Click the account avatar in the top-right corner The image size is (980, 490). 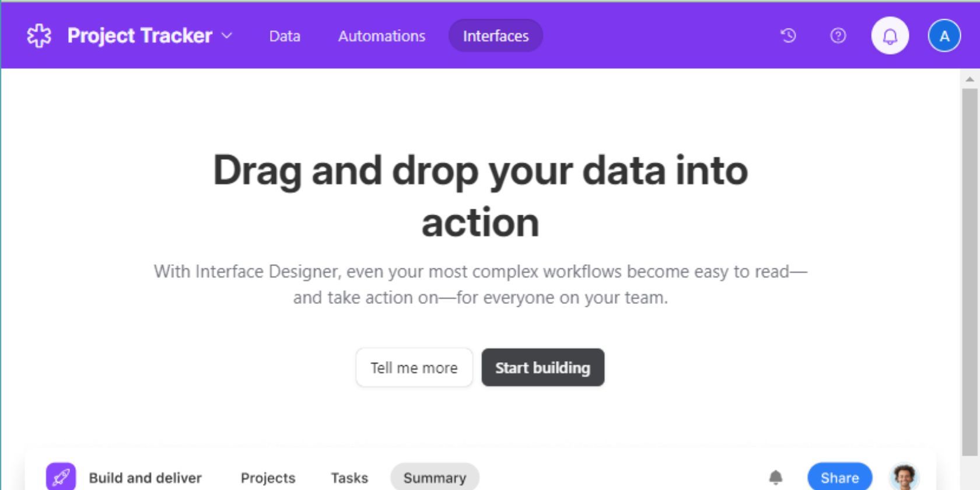[x=943, y=35]
